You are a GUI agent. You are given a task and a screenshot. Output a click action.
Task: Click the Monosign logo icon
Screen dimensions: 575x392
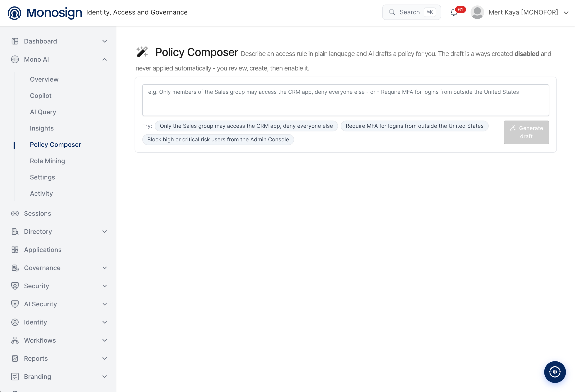click(14, 13)
